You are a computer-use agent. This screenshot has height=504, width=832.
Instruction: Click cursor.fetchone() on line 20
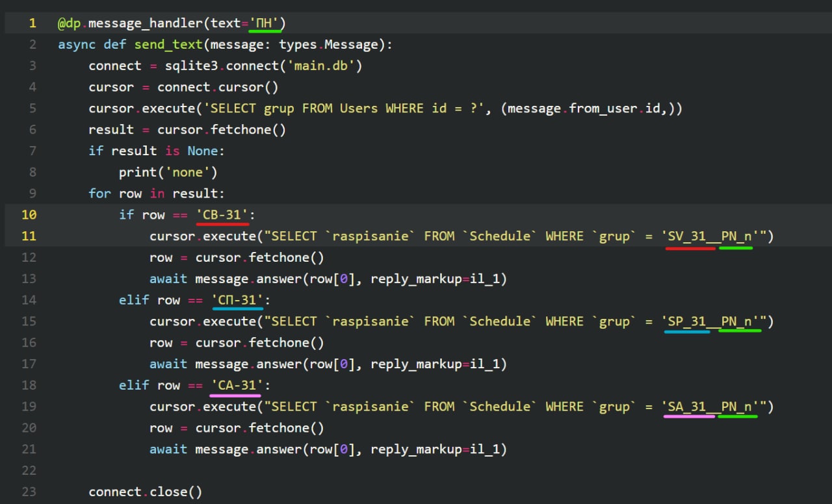point(260,427)
